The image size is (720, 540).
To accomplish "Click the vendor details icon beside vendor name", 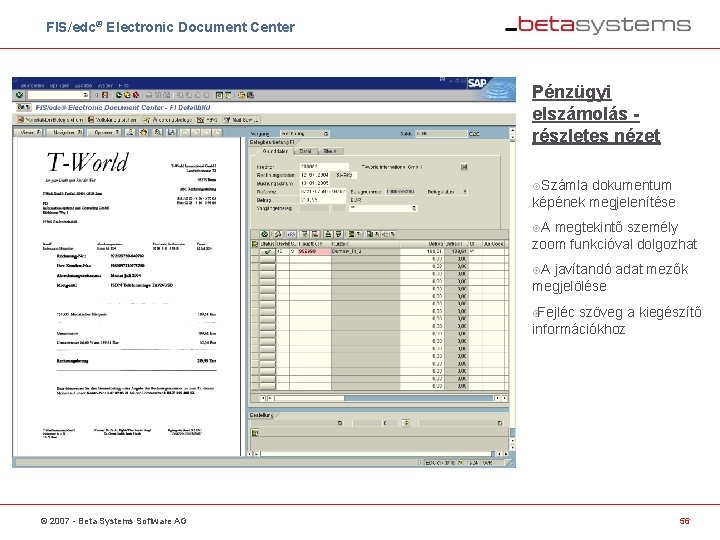I will click(464, 167).
